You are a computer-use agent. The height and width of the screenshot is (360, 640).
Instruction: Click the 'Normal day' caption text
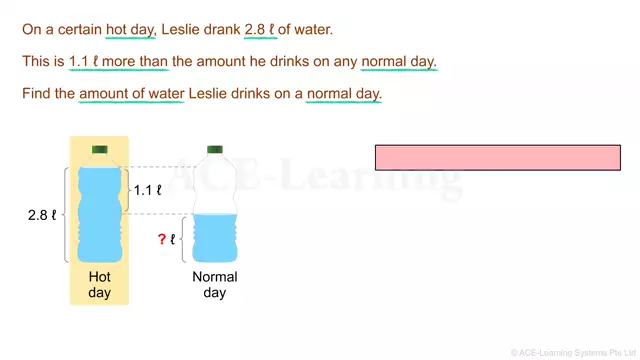(215, 284)
